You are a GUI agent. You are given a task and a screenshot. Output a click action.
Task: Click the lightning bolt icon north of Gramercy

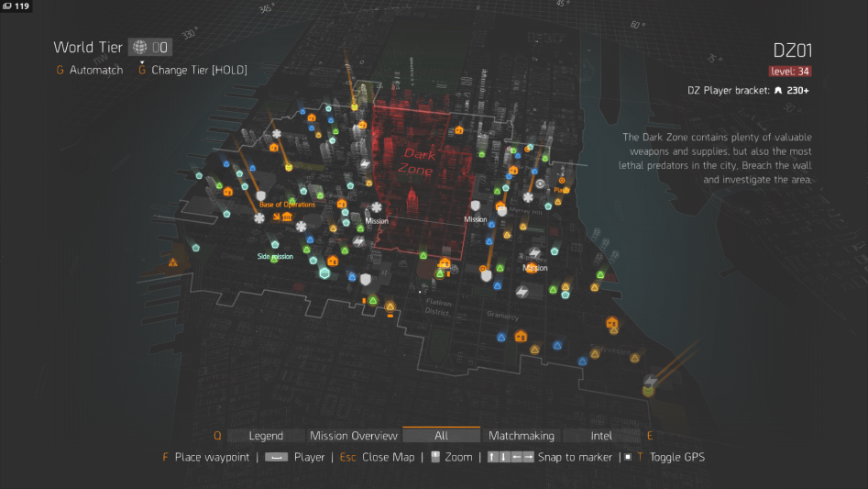click(522, 292)
